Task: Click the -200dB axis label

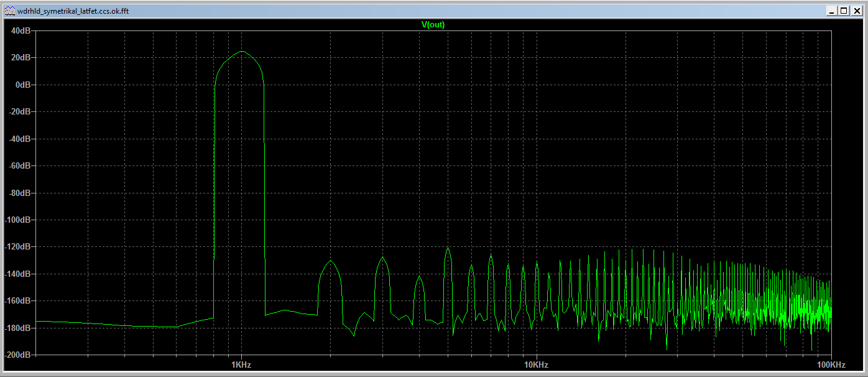Action: pyautogui.click(x=18, y=355)
